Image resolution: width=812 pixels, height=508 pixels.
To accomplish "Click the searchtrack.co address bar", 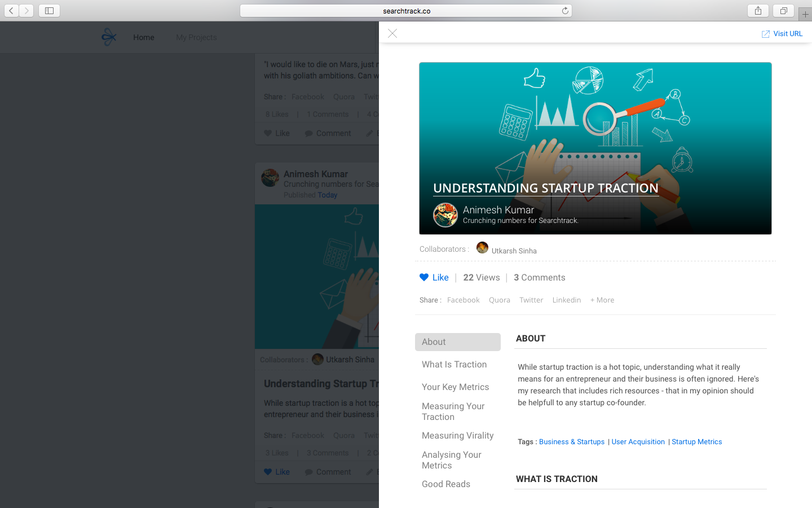I will coord(406,11).
